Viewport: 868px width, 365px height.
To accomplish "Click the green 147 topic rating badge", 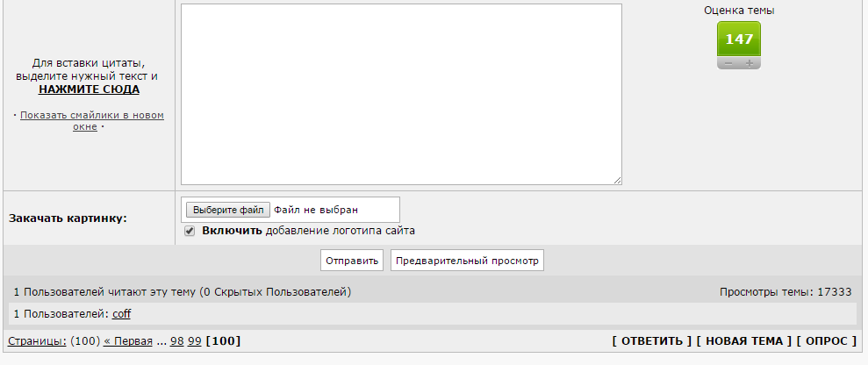I will [739, 39].
